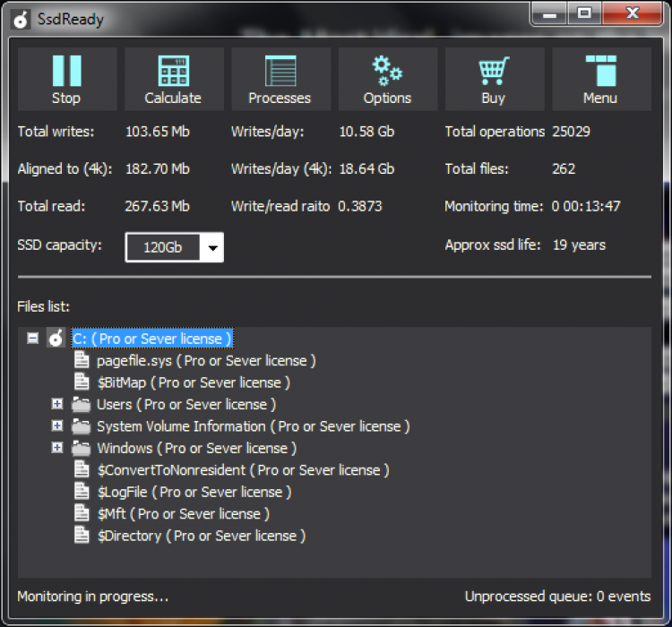Click the Total operations value 25029
Image resolution: width=672 pixels, height=627 pixels.
pos(572,132)
